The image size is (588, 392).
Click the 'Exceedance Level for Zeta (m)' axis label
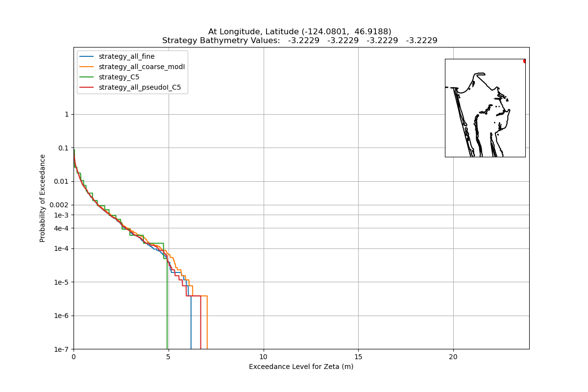pos(301,367)
